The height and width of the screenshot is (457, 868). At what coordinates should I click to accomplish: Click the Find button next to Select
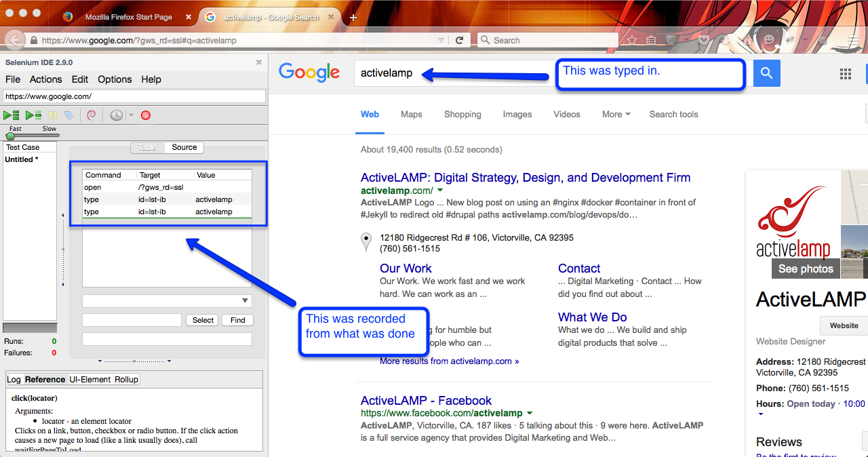coord(237,320)
